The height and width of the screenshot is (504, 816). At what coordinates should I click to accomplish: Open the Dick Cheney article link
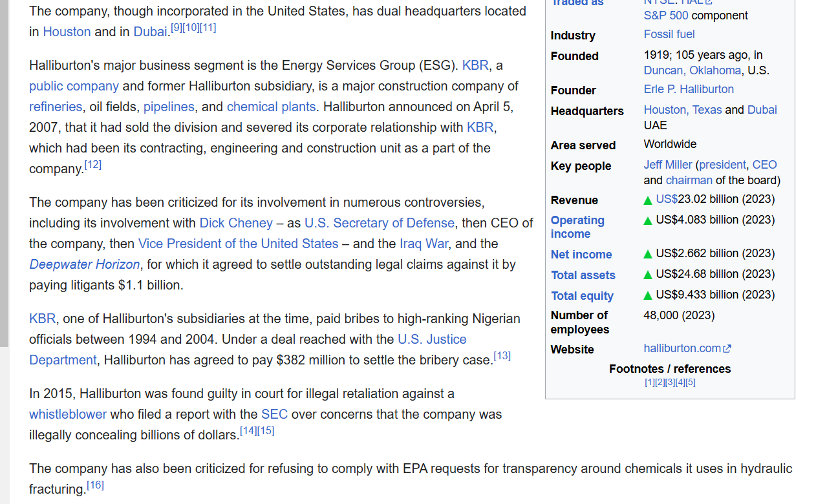point(236,223)
